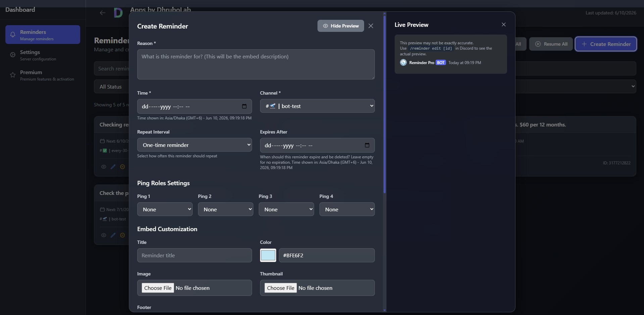Click the Reason description text area
The height and width of the screenshot is (315, 644).
point(256,64)
